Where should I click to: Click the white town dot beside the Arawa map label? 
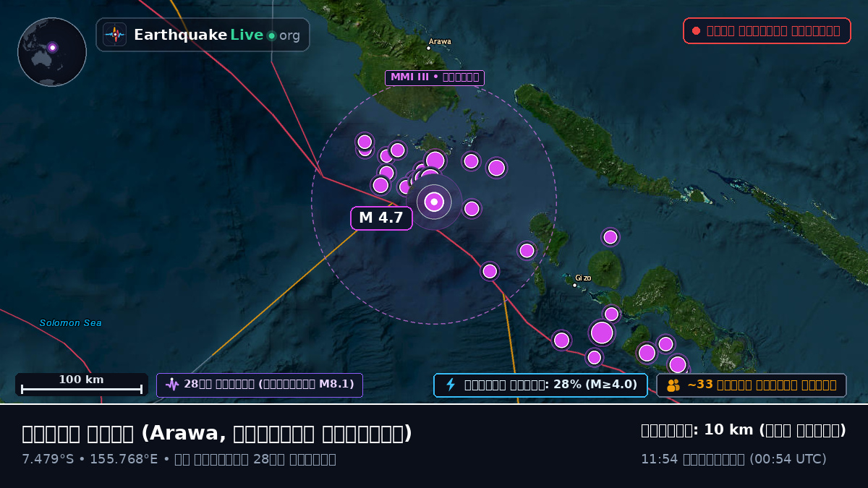click(x=428, y=48)
